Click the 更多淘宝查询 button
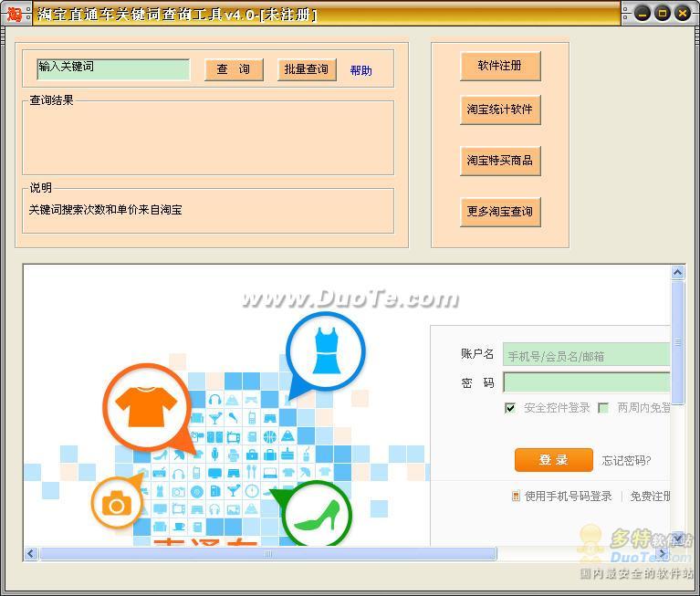This screenshot has width=700, height=596. 500,212
